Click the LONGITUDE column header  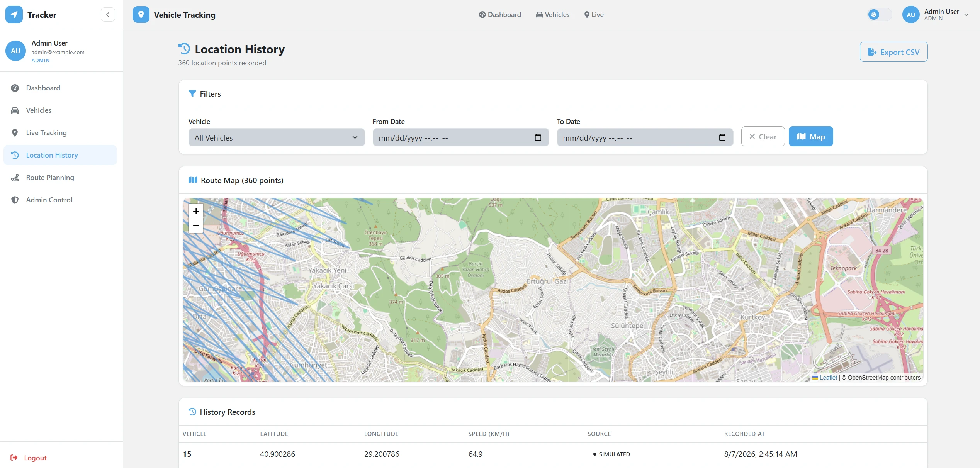(381, 434)
